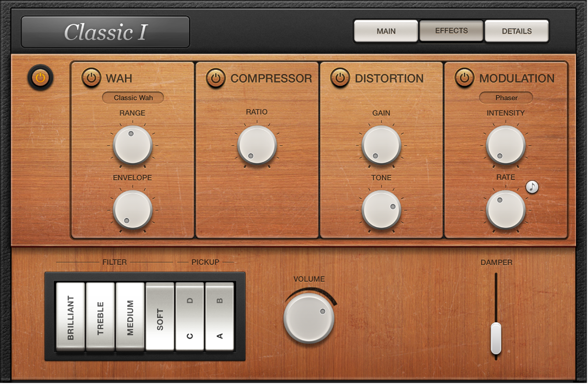This screenshot has width=588, height=384.
Task: Click the Tone knob under Distortion
Action: 381,209
